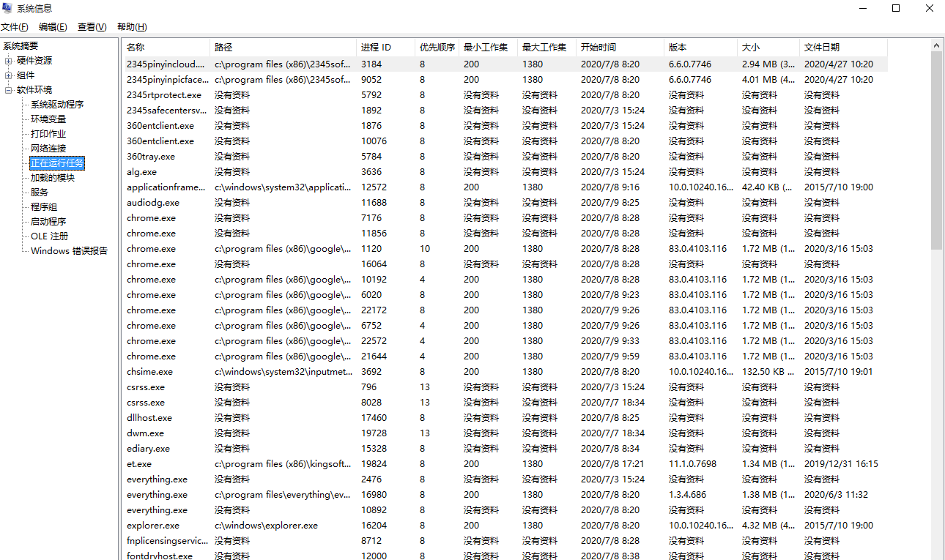The image size is (945, 560).
Task: Select Windows 错误报告 in the tree
Action: coord(70,251)
